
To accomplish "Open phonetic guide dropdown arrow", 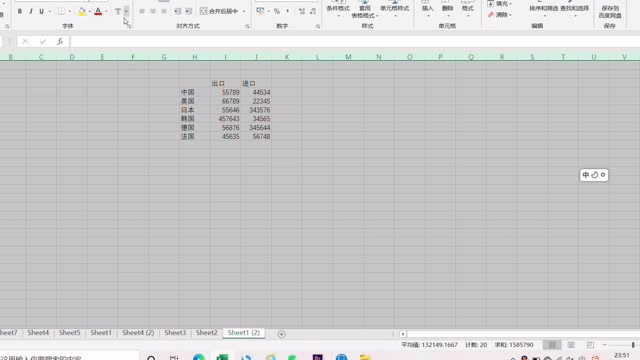I will tap(127, 11).
